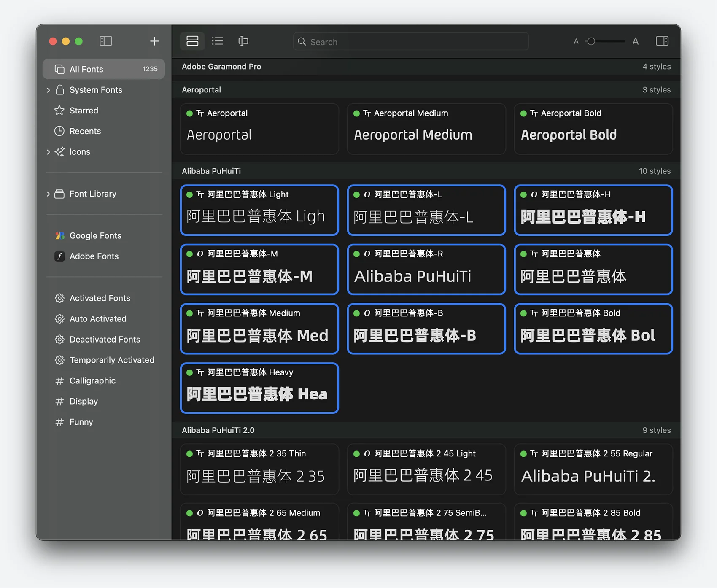Click the large A size icon
The width and height of the screenshot is (717, 588).
[x=636, y=41]
